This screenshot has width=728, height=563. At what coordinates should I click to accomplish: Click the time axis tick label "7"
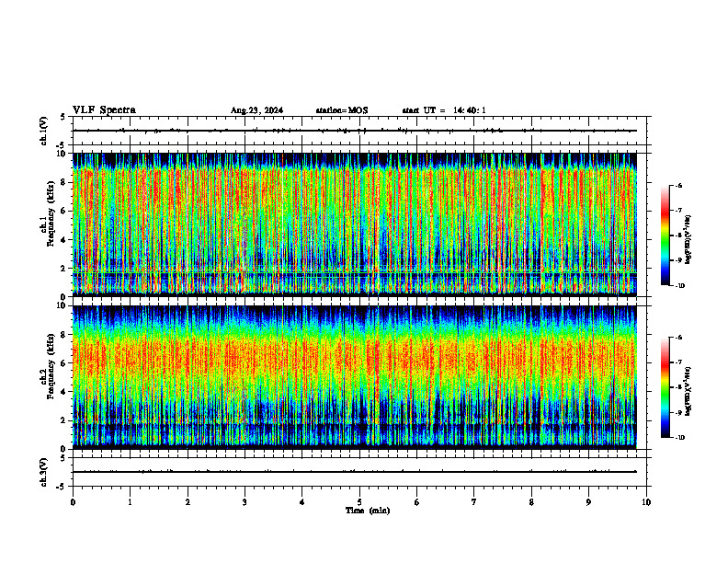point(474,502)
